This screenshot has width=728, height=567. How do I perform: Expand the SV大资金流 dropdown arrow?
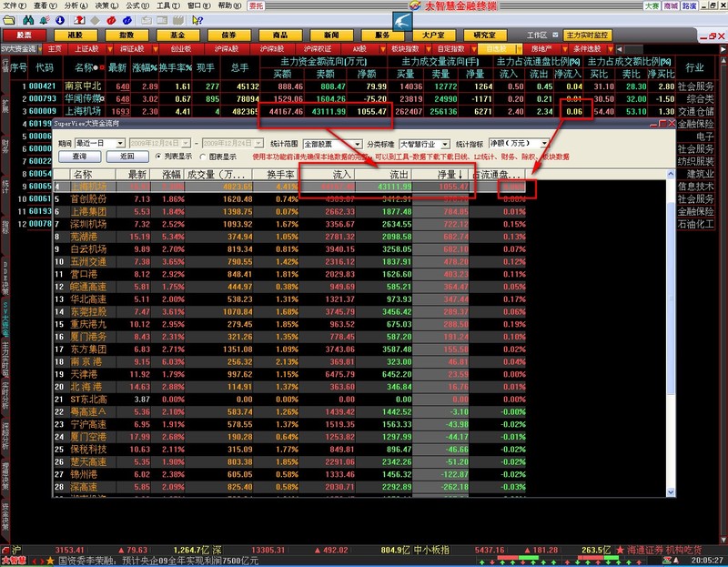coord(40,49)
